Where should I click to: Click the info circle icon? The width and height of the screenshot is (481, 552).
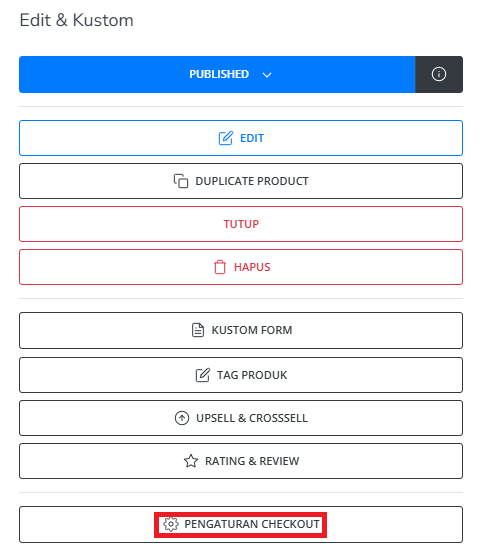point(439,74)
